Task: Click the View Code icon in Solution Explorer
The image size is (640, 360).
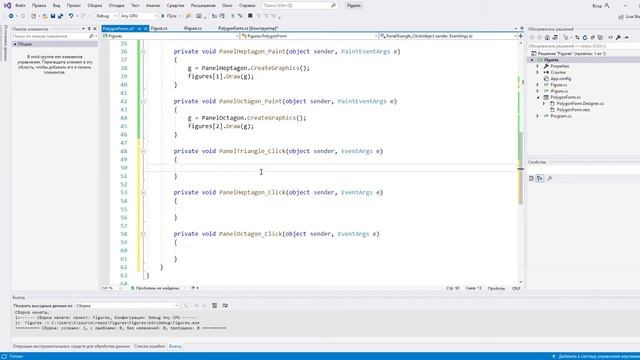Action: (x=611, y=38)
